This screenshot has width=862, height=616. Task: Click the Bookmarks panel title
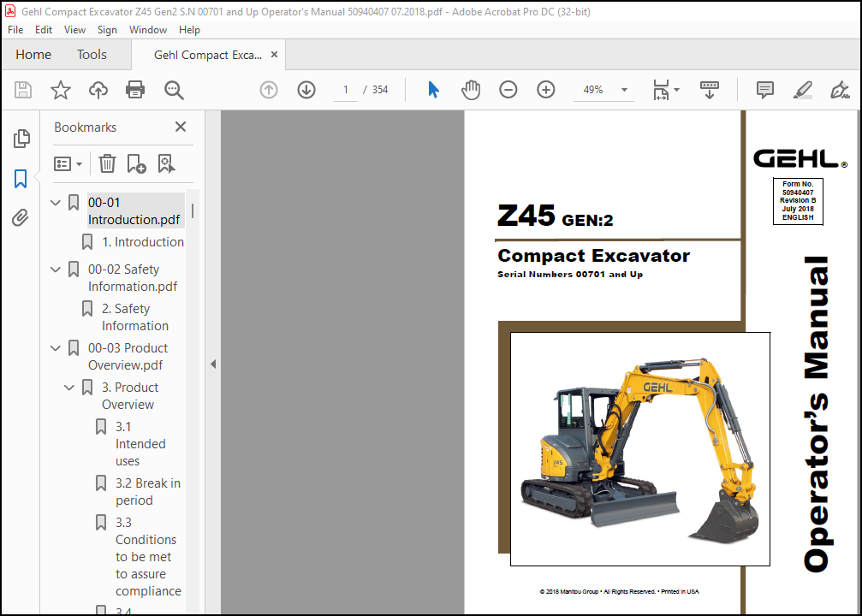86,127
